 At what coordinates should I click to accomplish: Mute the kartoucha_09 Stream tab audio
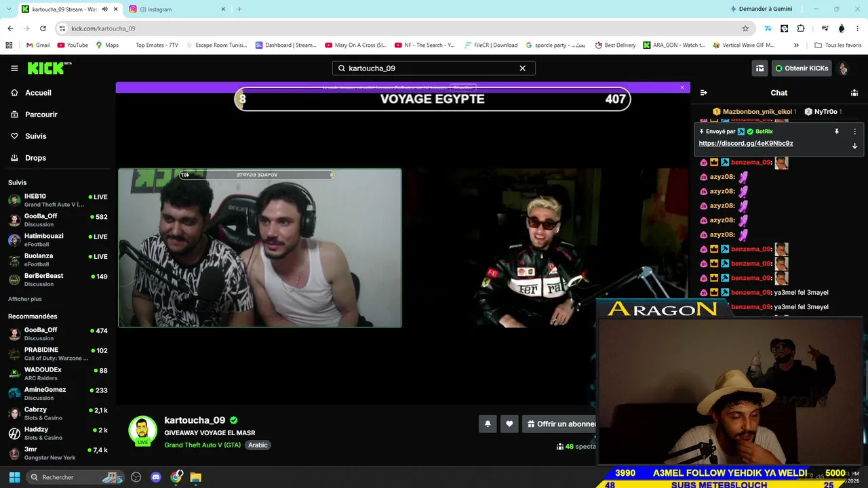(x=104, y=9)
